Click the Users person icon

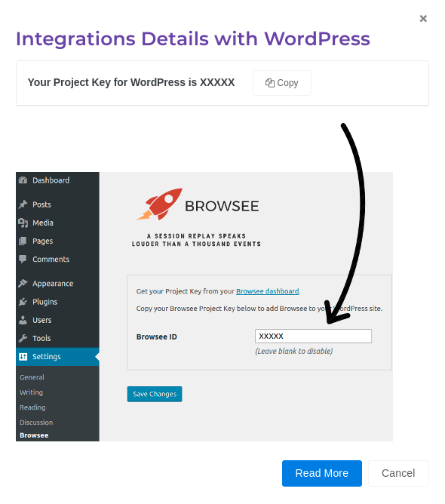[23, 320]
